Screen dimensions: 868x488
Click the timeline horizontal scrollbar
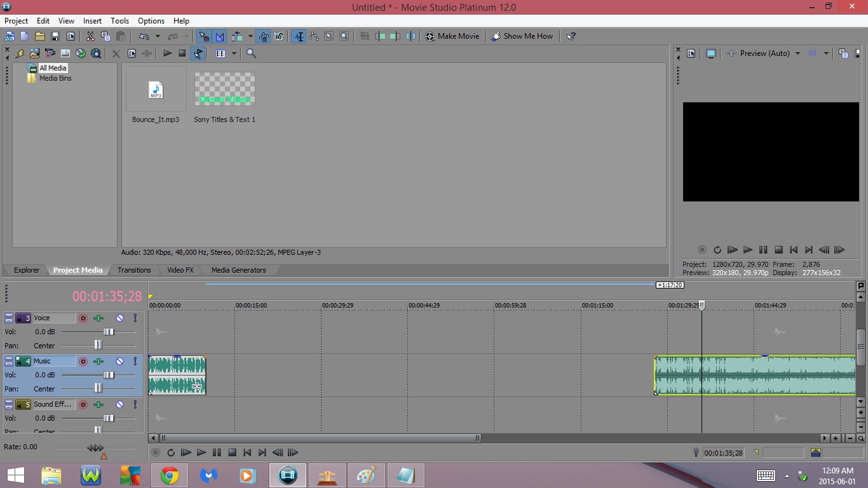[x=320, y=438]
